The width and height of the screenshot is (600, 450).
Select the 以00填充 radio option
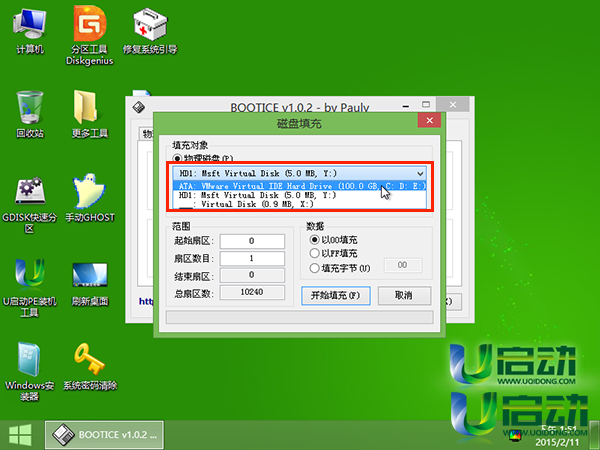314,240
